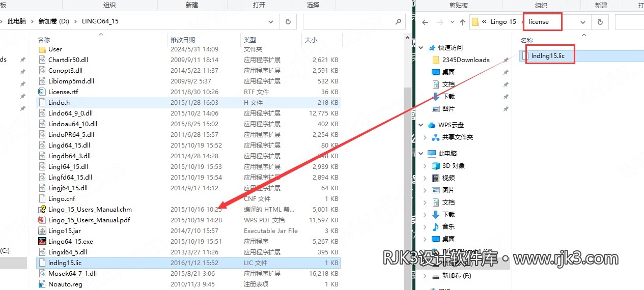This screenshot has height=290, width=644.
Task: Click the User folder icon
Action: [42, 49]
